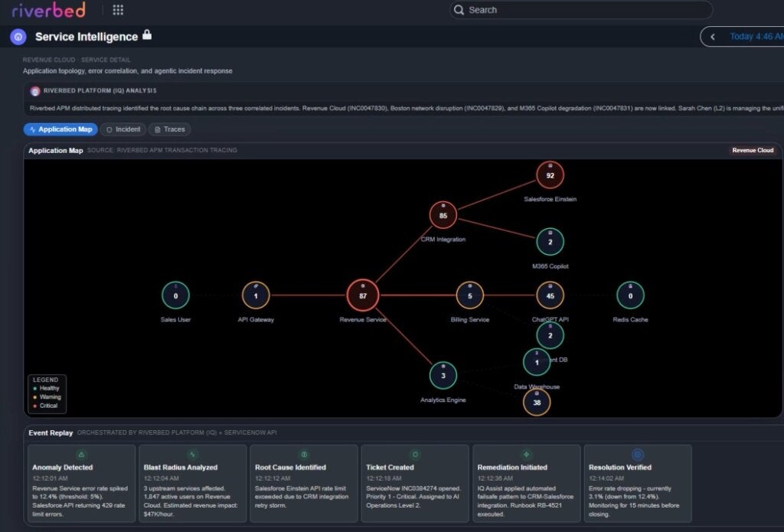Select the node showing 38
The width and height of the screenshot is (784, 532).
pos(537,403)
